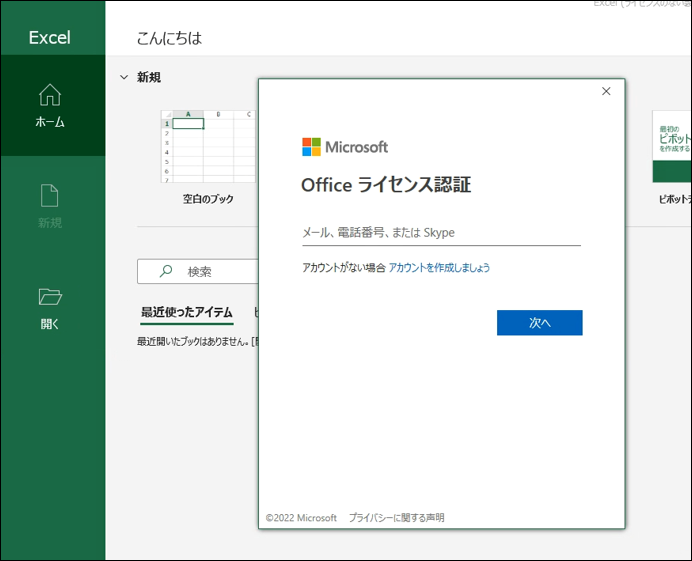Close the Office ライセンス認証 dialog with X
Screen dimensions: 692x561
click(x=605, y=92)
